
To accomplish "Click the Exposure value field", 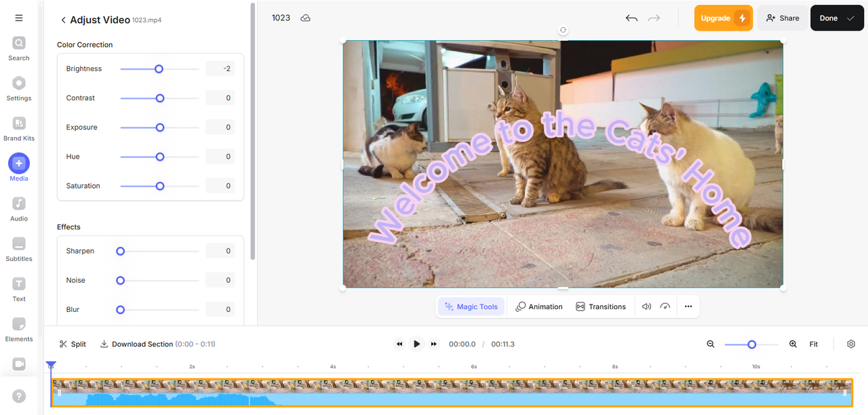I will pos(220,127).
